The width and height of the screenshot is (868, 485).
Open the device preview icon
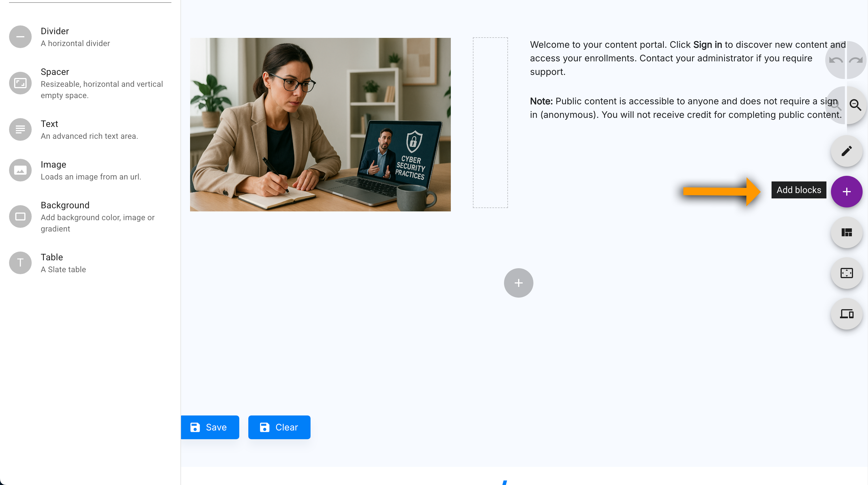846,314
